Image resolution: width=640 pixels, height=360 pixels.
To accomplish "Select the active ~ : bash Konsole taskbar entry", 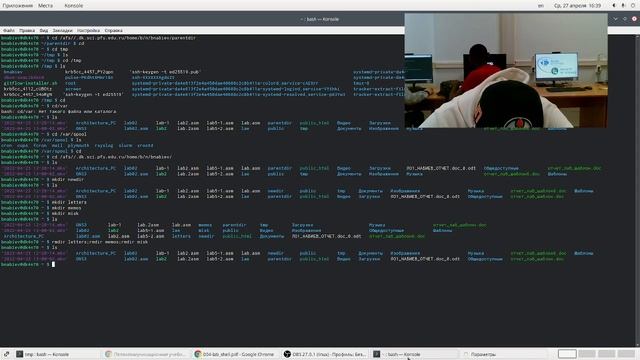I will coord(415,354).
